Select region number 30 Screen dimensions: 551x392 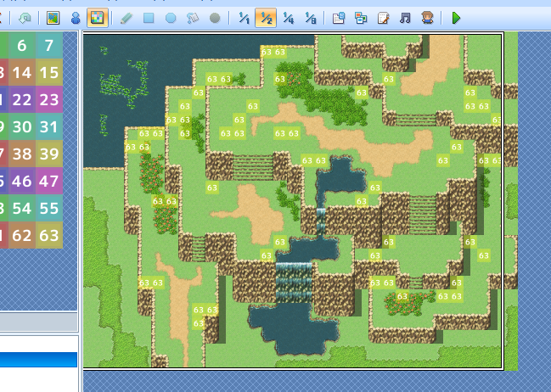[x=22, y=126]
